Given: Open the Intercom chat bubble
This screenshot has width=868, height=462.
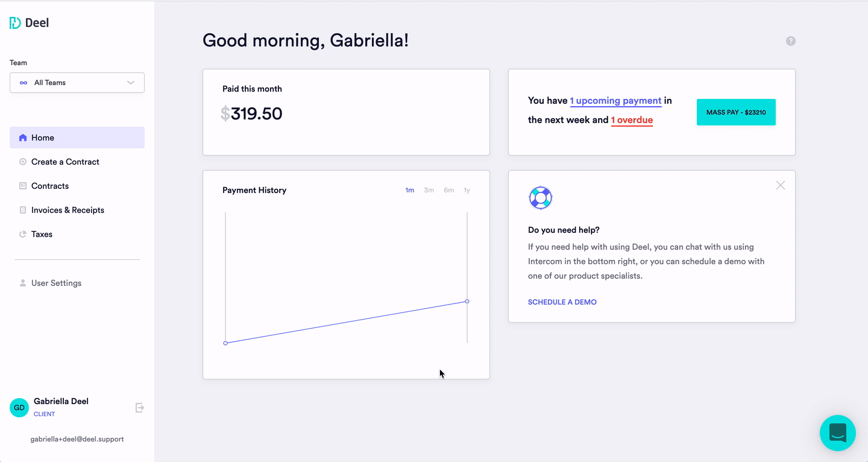Looking at the screenshot, I should click(838, 433).
